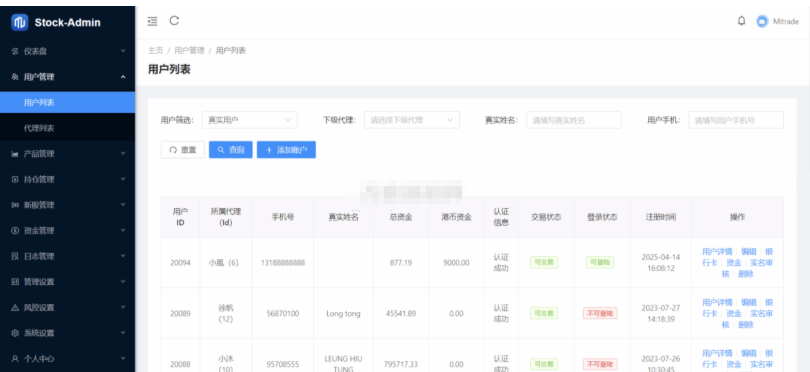Click phone number 56870100
Screen dimensions: 810x372
283,314
